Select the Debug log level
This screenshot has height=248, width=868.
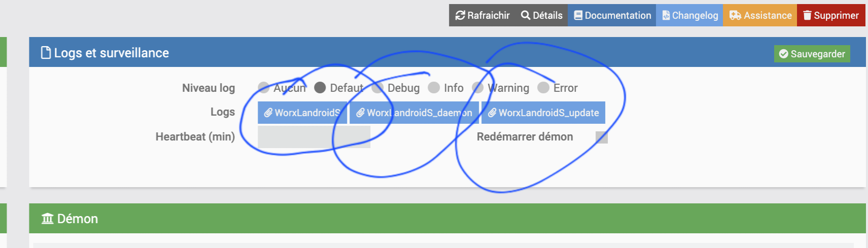(377, 88)
